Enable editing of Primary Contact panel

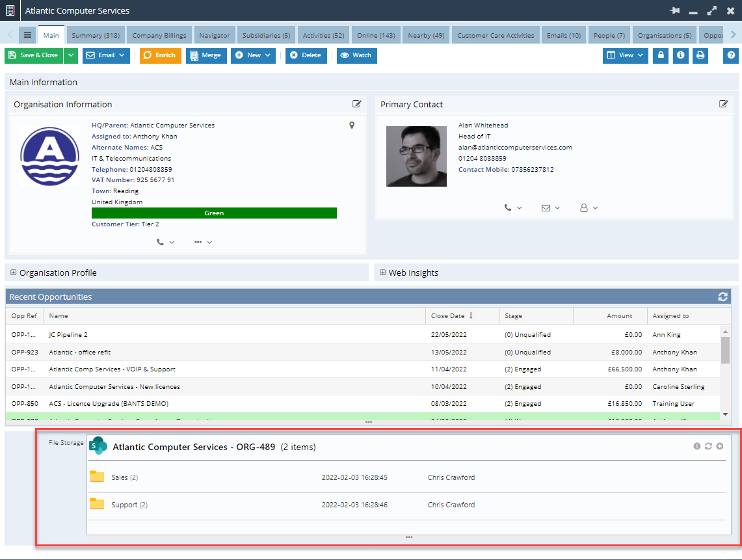[723, 103]
